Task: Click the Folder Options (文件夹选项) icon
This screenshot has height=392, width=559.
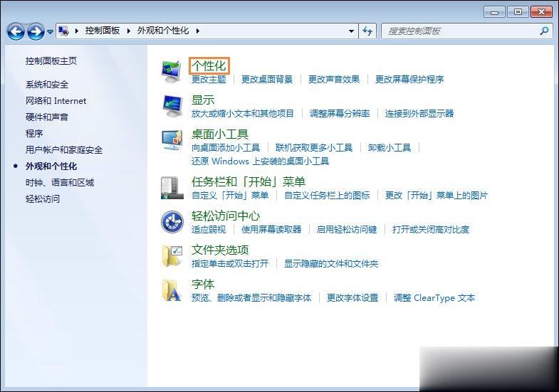Action: 172,256
